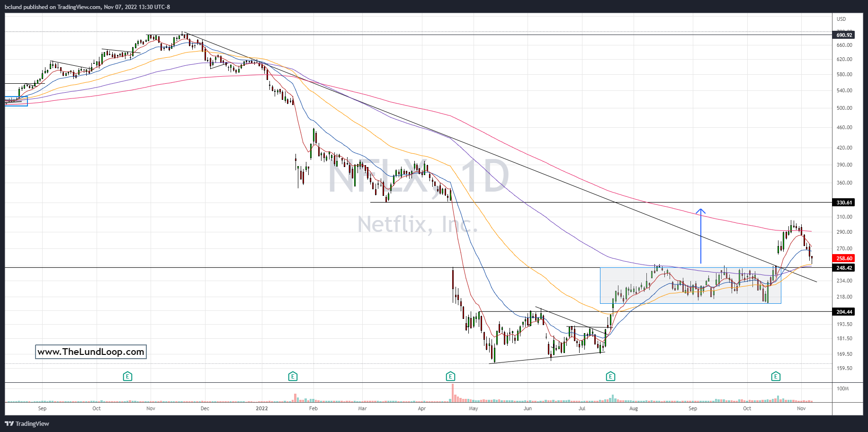Click the www.TheLundLoop.com label
The height and width of the screenshot is (432, 868).
click(91, 352)
